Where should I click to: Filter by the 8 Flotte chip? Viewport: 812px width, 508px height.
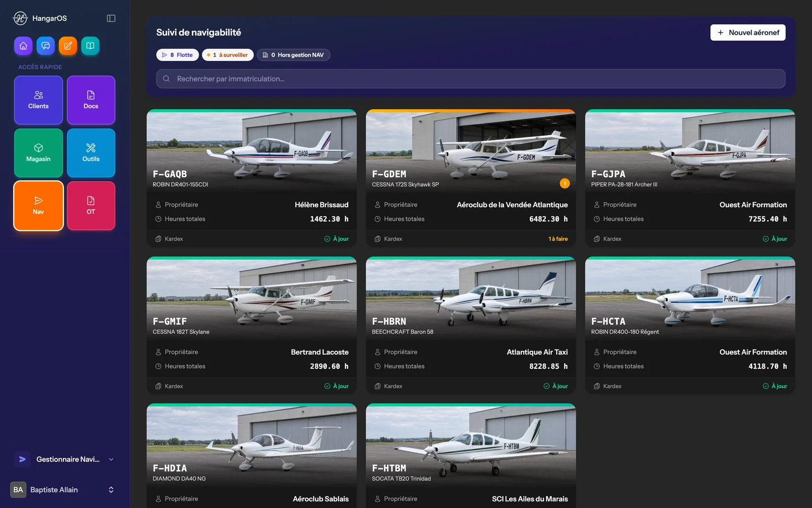tap(178, 55)
